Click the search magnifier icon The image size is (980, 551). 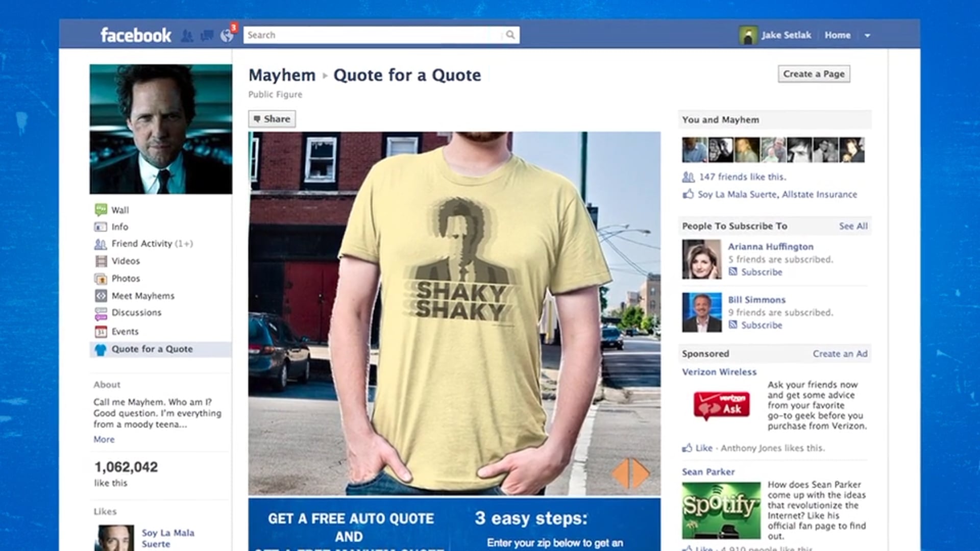pyautogui.click(x=510, y=35)
